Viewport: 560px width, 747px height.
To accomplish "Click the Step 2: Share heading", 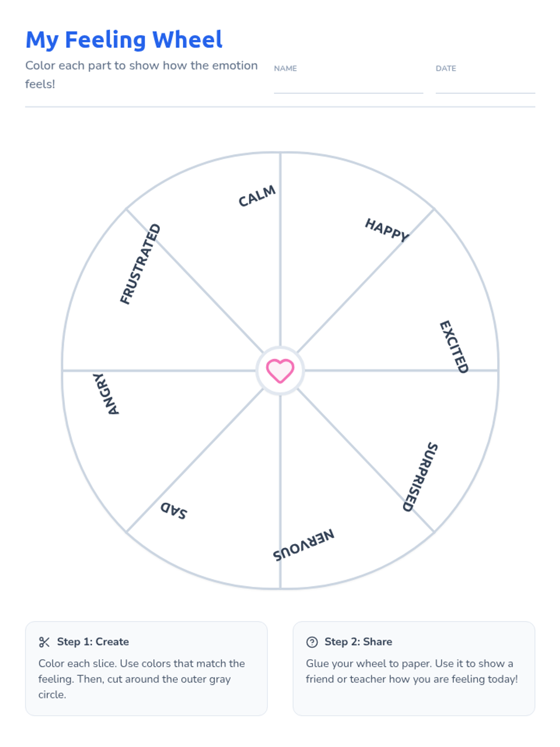I will 358,642.
